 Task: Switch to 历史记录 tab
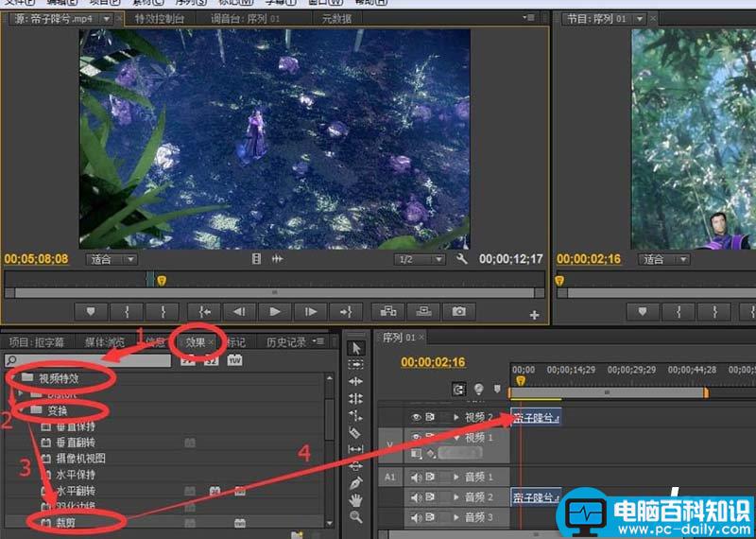click(286, 342)
